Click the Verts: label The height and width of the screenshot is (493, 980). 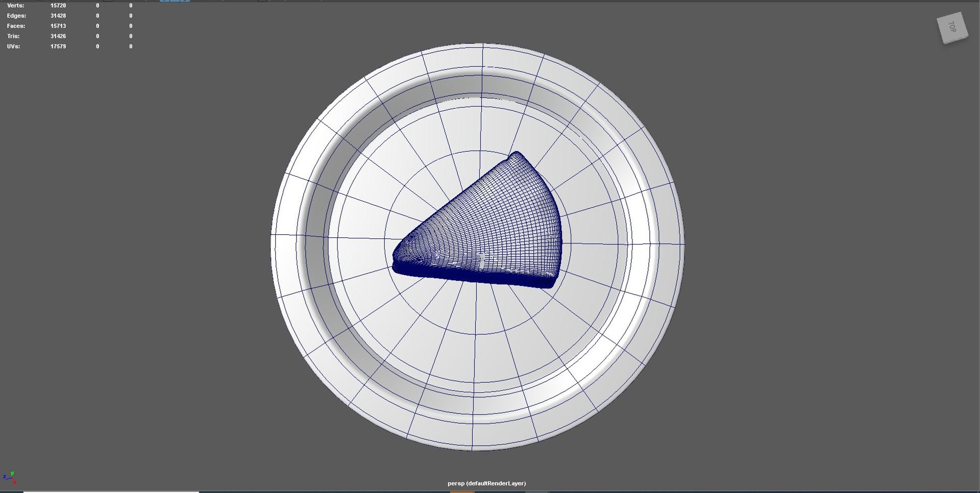15,6
